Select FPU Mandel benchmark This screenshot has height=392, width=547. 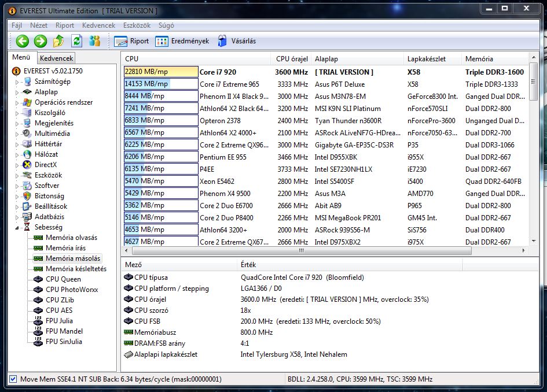coord(64,331)
